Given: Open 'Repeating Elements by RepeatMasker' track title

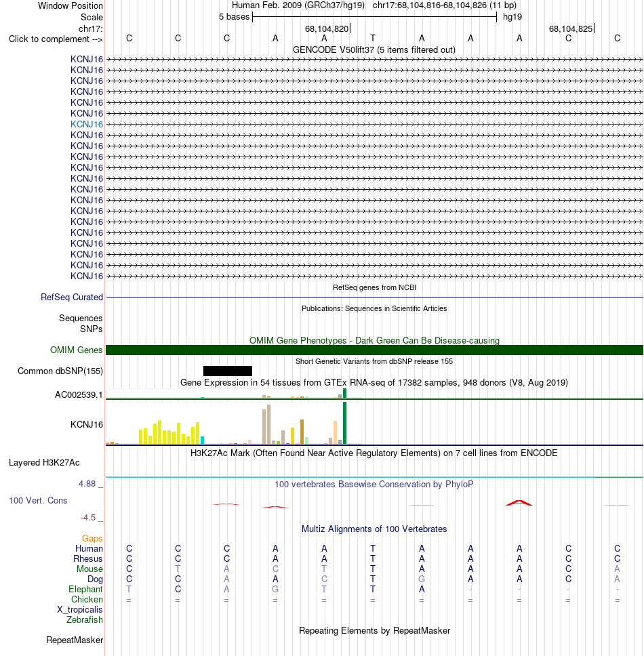Looking at the screenshot, I should coord(374,630).
